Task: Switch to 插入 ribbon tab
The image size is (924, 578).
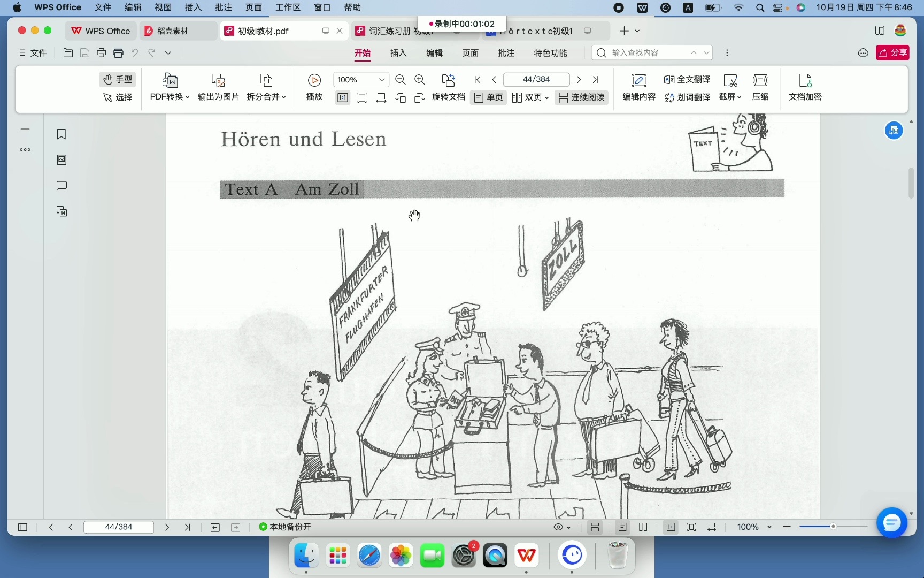Action: [x=398, y=52]
